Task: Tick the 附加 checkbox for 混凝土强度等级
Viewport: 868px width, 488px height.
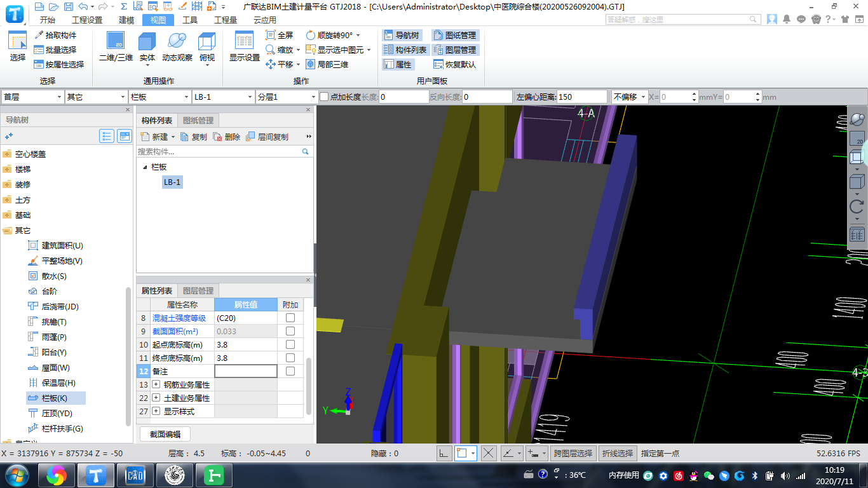Action: point(290,318)
